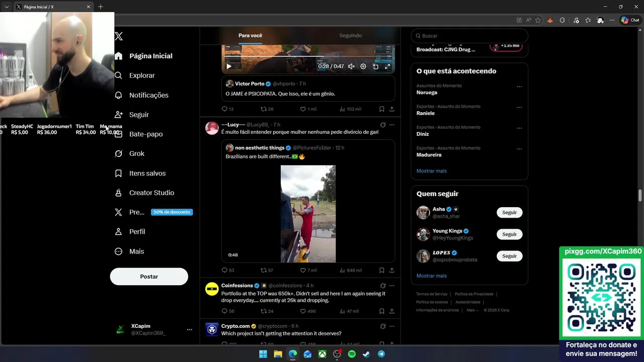The height and width of the screenshot is (362, 644).
Task: Repost the post with 26 reposts
Action: (x=267, y=109)
